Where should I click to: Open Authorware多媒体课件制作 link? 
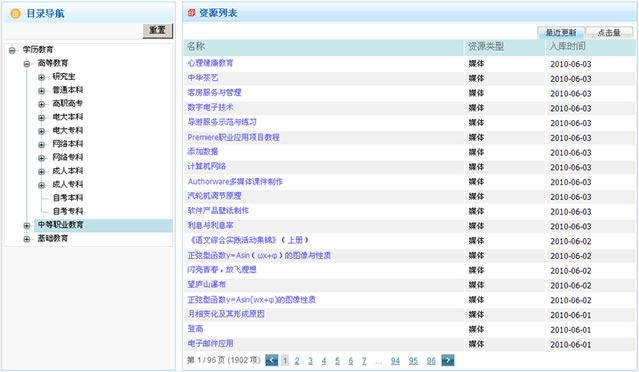[235, 181]
